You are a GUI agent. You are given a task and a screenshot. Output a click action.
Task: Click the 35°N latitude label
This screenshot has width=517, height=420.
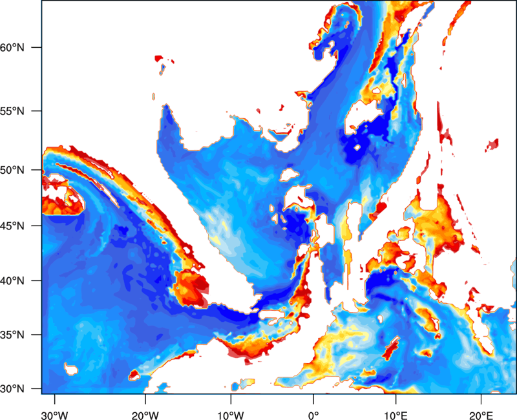(12, 335)
